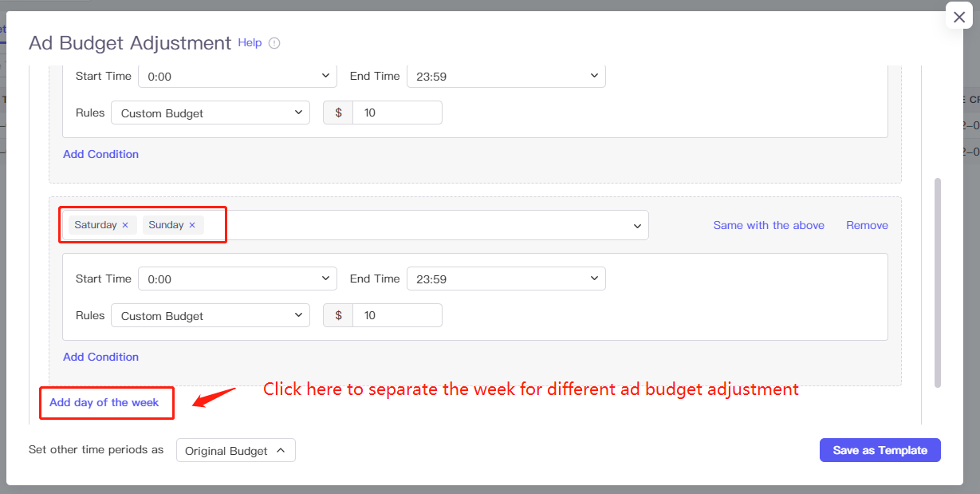Image resolution: width=980 pixels, height=494 pixels.
Task: Close the Ad Budget Adjustment dialog
Action: coord(958,16)
